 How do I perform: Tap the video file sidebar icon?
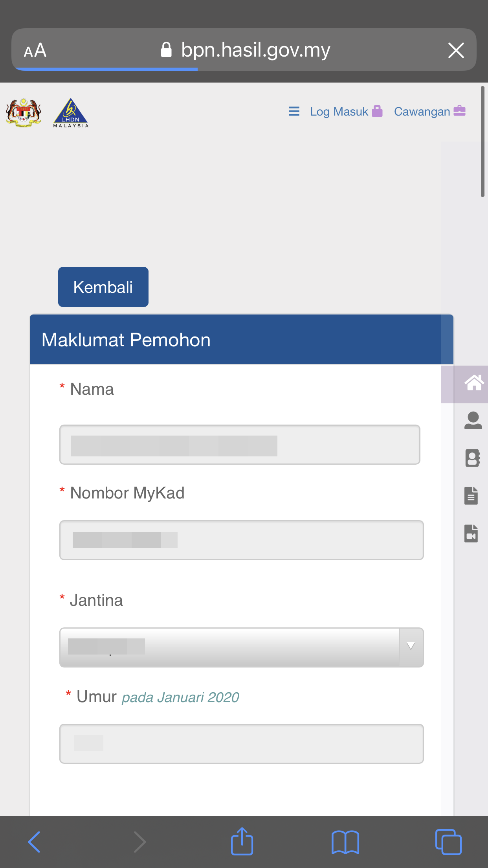coord(471,533)
